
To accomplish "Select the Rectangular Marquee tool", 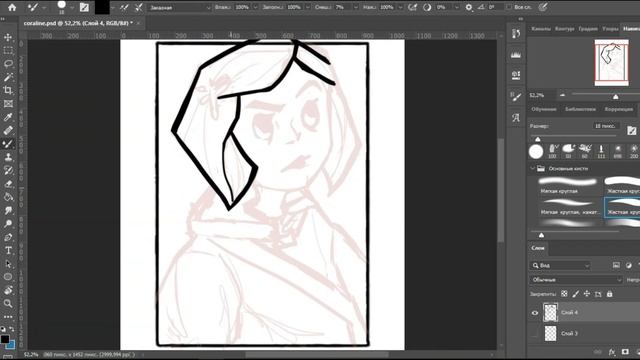I will [8, 51].
